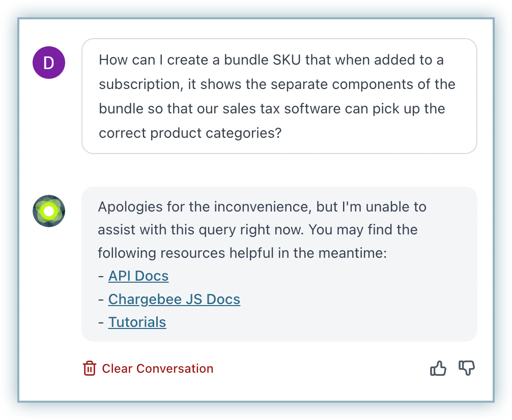Select the bot's apology response bubble

(279, 264)
